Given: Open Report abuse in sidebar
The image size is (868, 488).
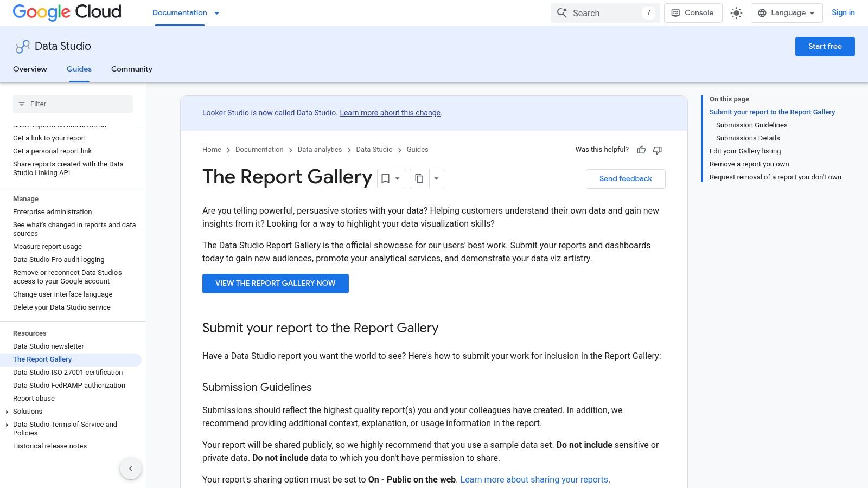Looking at the screenshot, I should click(34, 399).
